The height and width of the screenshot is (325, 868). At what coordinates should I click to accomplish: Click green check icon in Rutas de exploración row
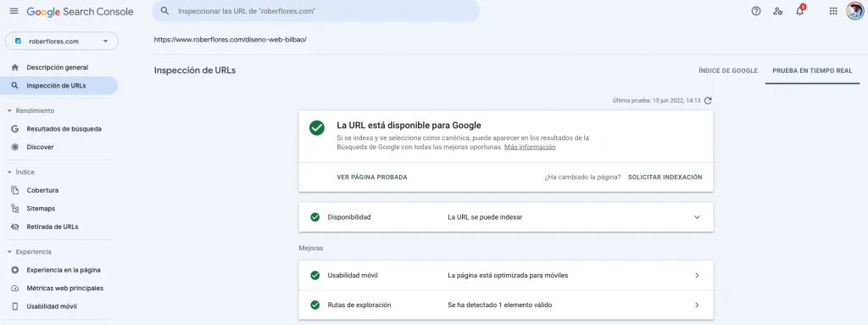click(x=315, y=305)
